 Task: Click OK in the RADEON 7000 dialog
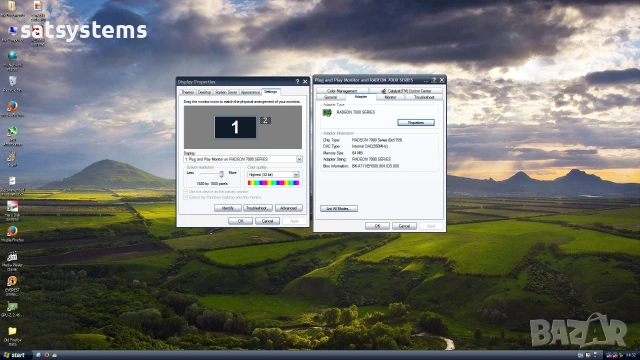377,226
